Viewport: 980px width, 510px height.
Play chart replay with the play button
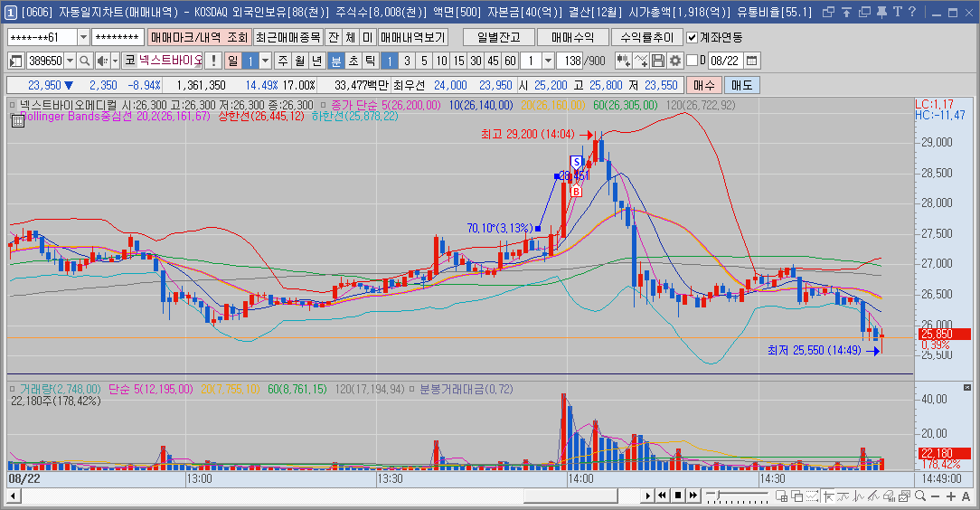tap(648, 496)
